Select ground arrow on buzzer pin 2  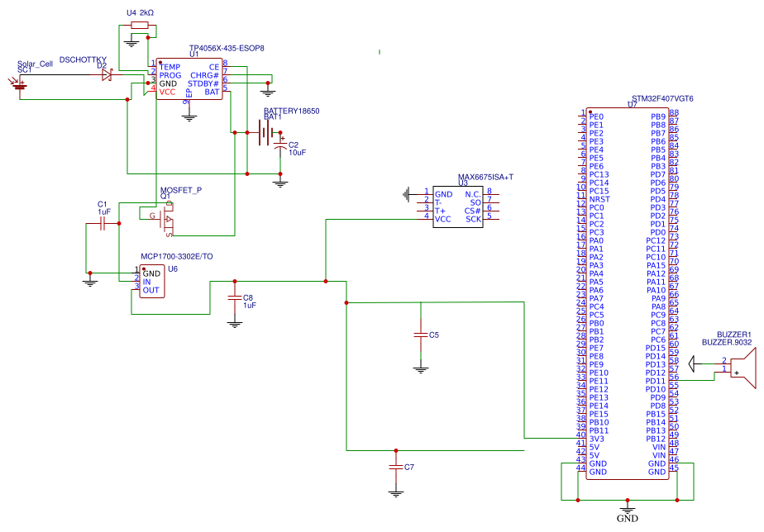[693, 363]
